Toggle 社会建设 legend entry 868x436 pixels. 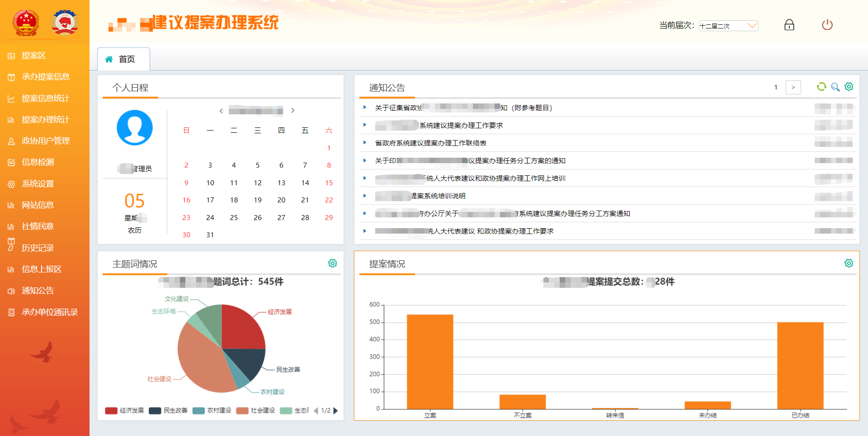tap(255, 410)
